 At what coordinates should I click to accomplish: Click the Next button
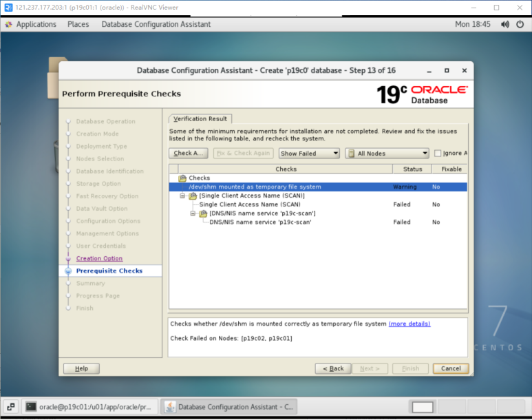click(x=370, y=368)
